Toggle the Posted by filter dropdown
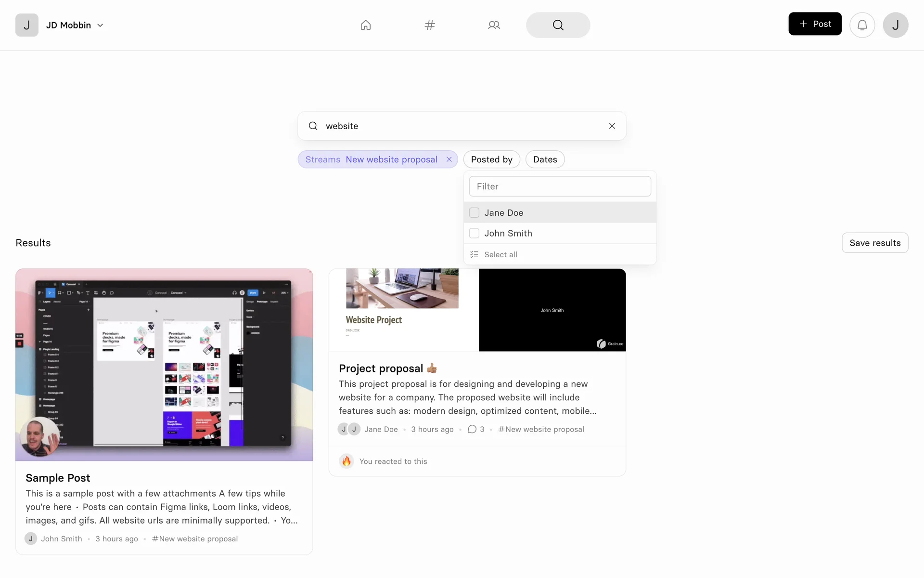Screen dimensions: 924x578 [491, 159]
